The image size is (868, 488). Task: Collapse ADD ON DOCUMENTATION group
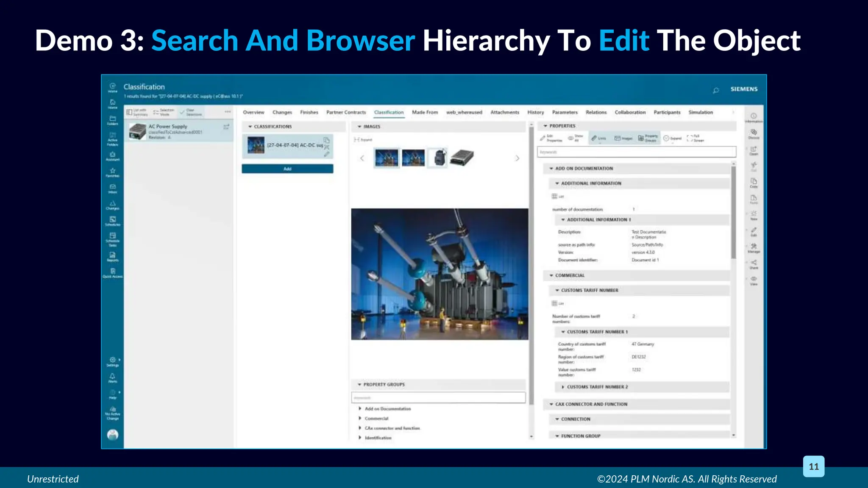point(551,169)
